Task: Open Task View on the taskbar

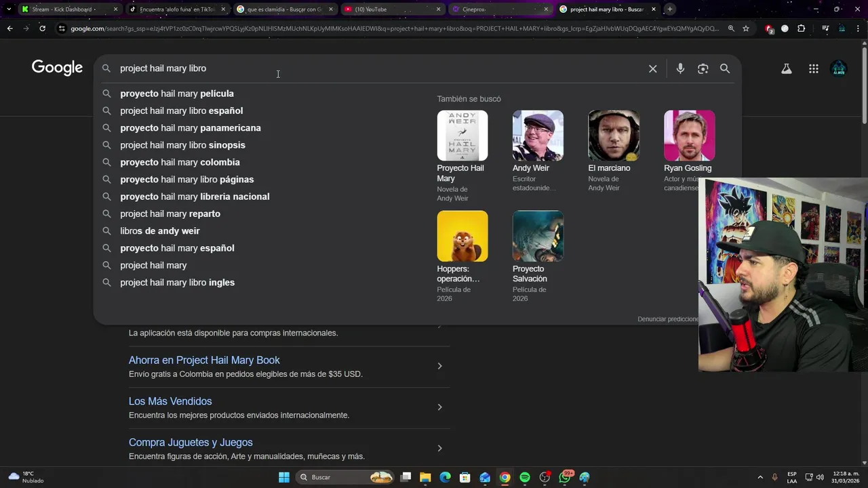Action: click(x=406, y=477)
